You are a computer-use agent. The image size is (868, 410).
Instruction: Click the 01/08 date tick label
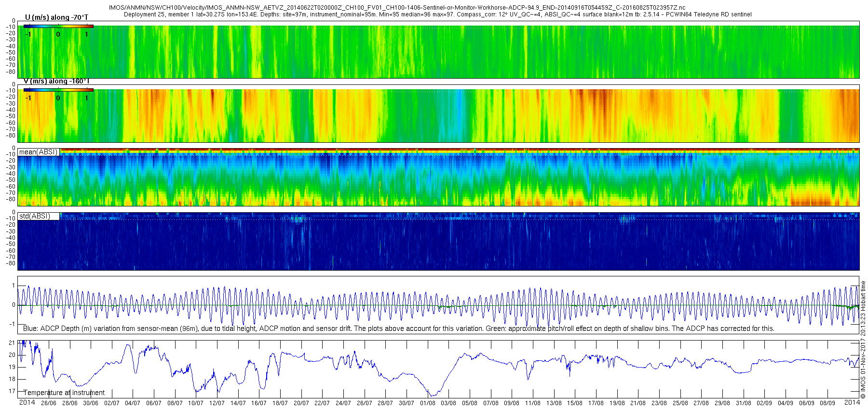[427, 403]
